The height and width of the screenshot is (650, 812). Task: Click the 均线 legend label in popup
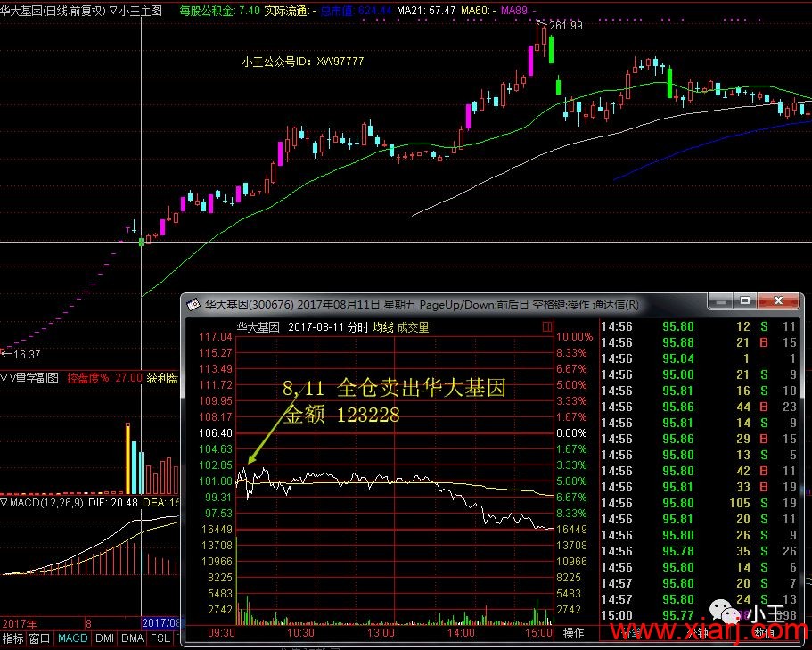click(382, 327)
